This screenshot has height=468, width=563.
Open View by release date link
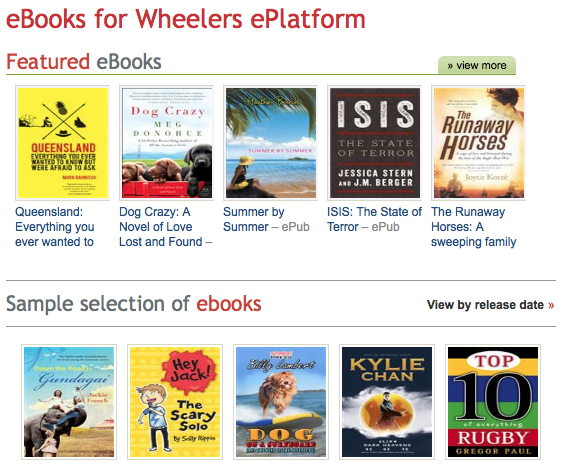[490, 305]
